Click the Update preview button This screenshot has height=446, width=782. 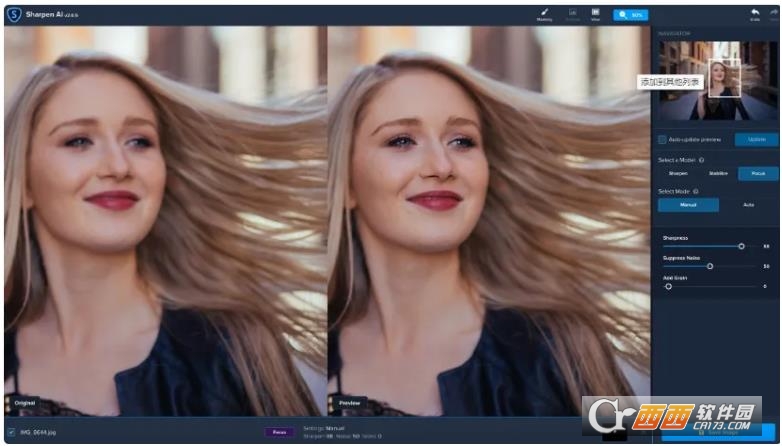coord(756,140)
